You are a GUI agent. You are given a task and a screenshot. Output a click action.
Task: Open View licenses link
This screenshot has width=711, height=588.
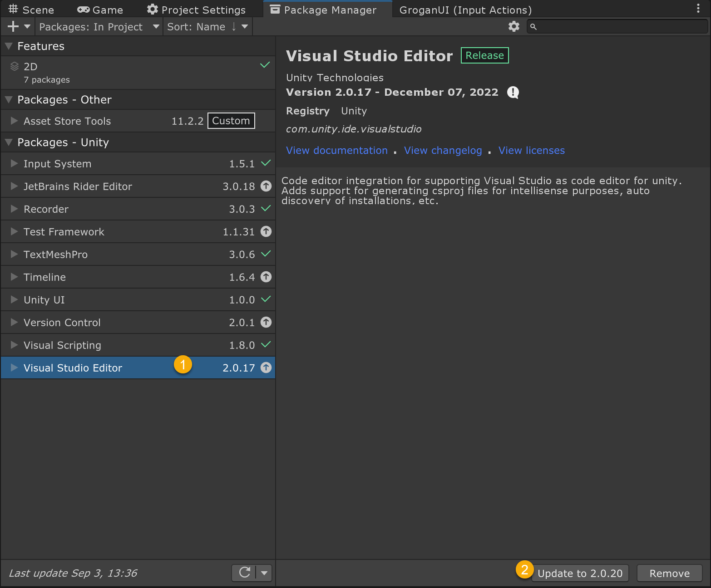pos(532,151)
